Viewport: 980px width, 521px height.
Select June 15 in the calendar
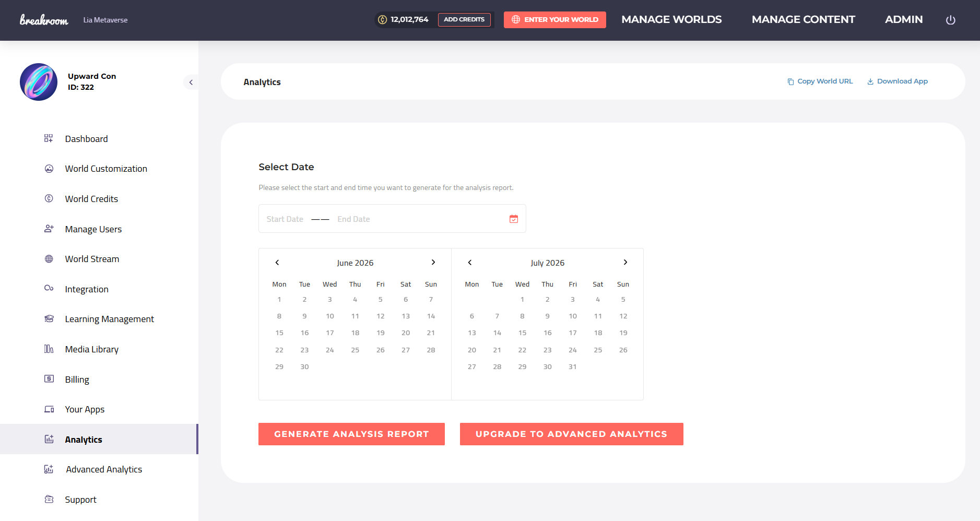[279, 333]
